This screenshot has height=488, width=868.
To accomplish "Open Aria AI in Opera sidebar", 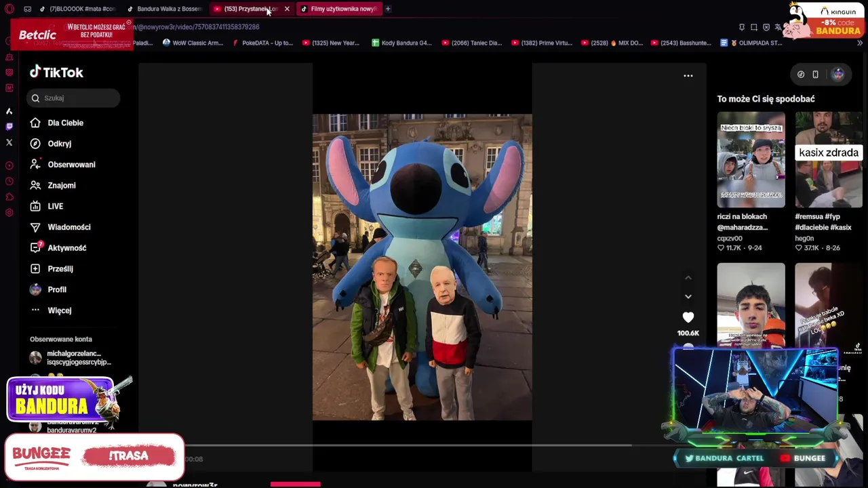I will point(9,111).
